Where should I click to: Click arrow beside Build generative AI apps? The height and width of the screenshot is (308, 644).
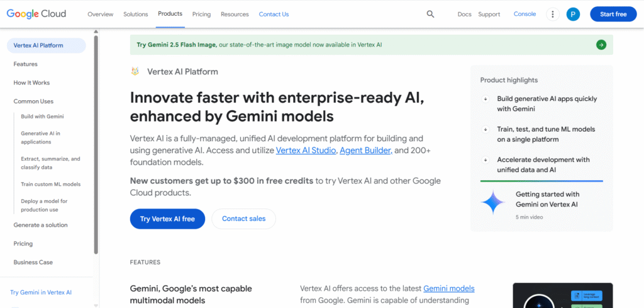[x=486, y=99]
